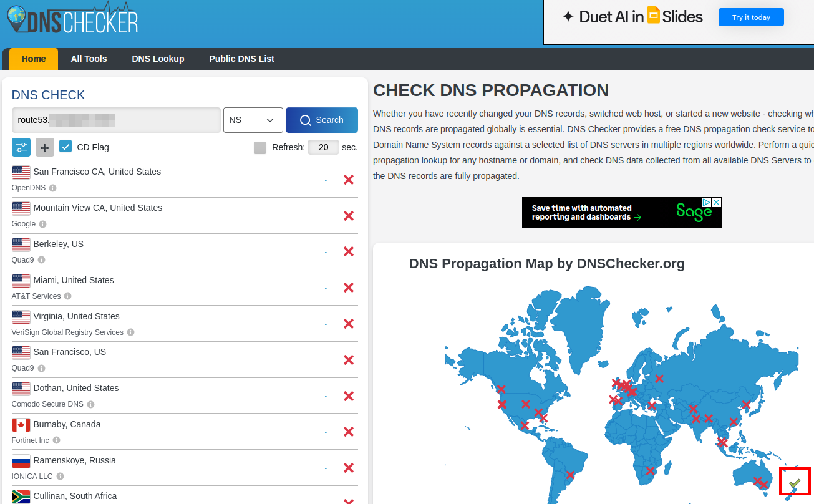Open the record type dropdown showing NS
The height and width of the screenshot is (504, 814).
point(253,119)
